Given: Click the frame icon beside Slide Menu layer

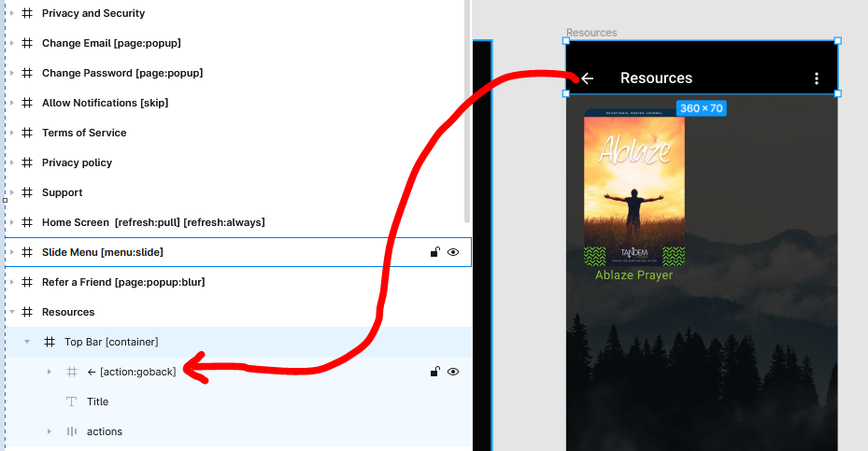Looking at the screenshot, I should 27,252.
